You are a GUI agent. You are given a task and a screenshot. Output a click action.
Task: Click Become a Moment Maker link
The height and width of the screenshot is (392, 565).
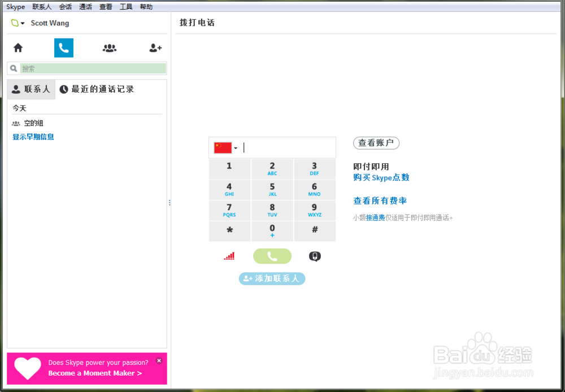tap(95, 373)
